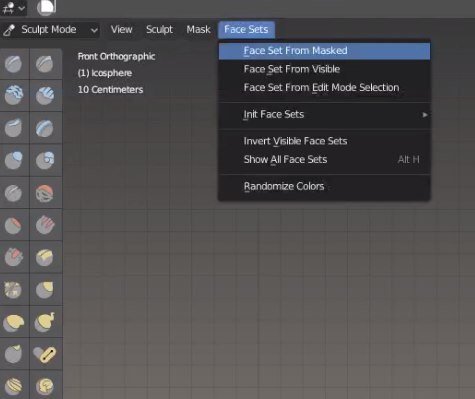Open the Mask menu

point(198,30)
